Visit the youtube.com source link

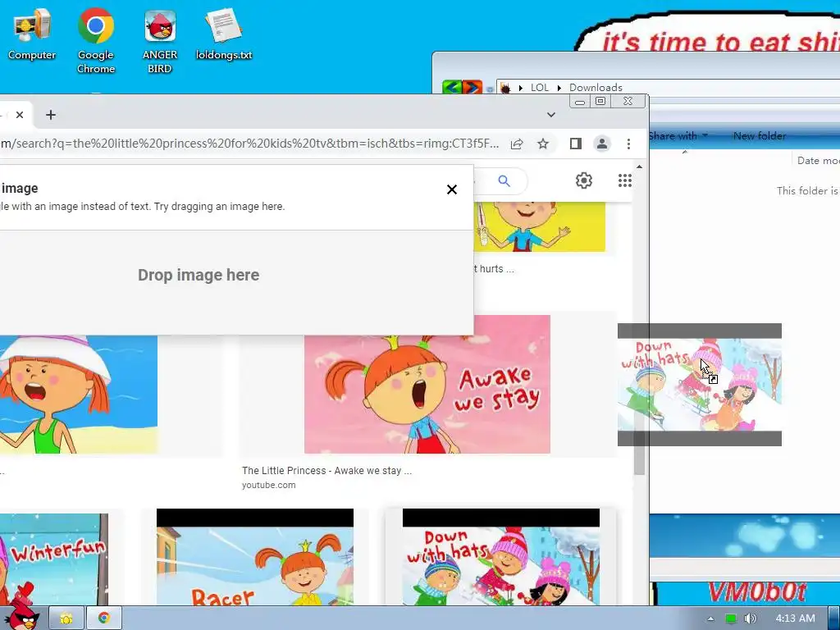[268, 485]
